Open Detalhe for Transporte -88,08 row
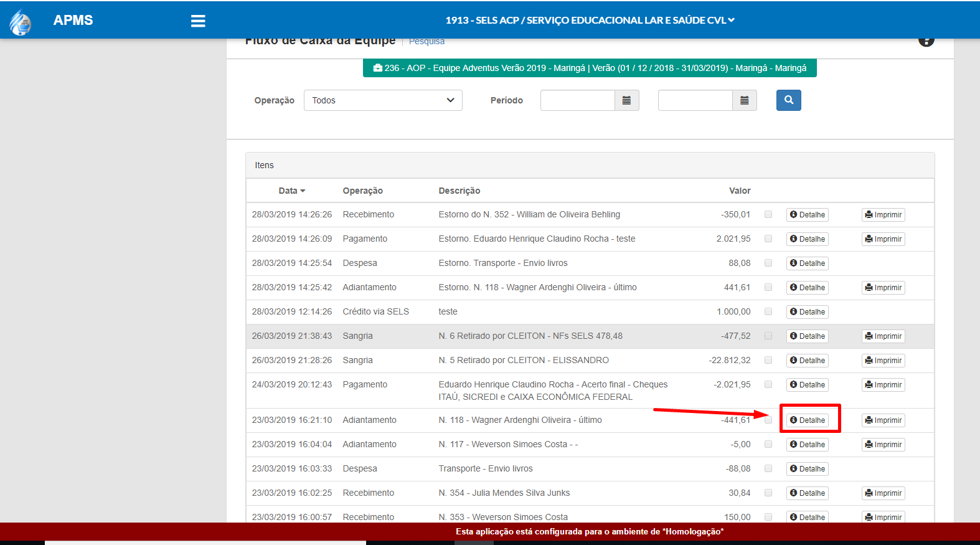Viewport: 980px width, 545px height. (x=808, y=469)
